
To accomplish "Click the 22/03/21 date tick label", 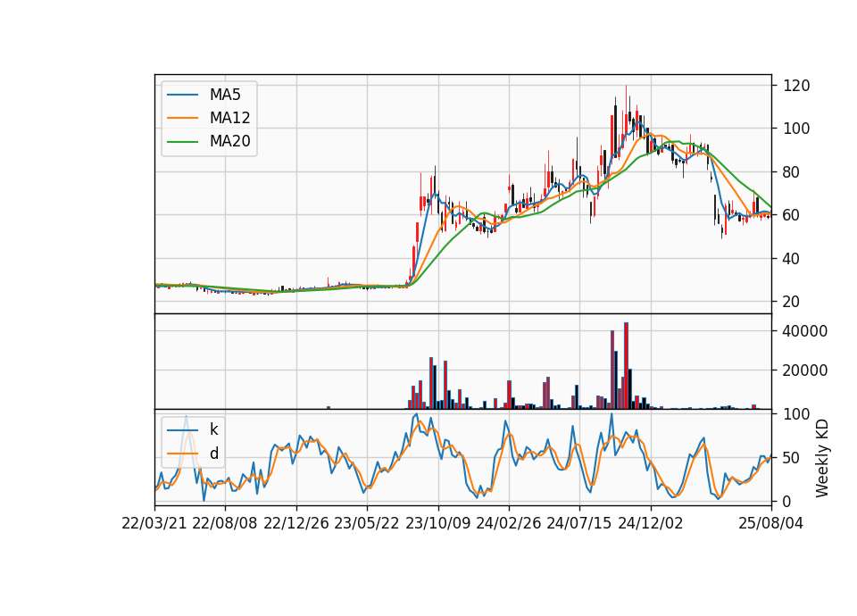I will click(x=154, y=523).
